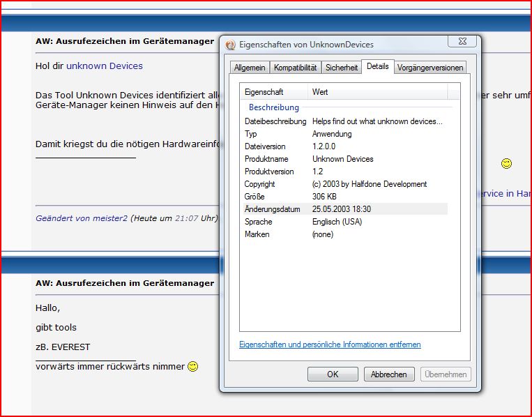Screen dimensions: 532x417
Task: Open the Vorgängerversionen tab
Action: [430, 68]
